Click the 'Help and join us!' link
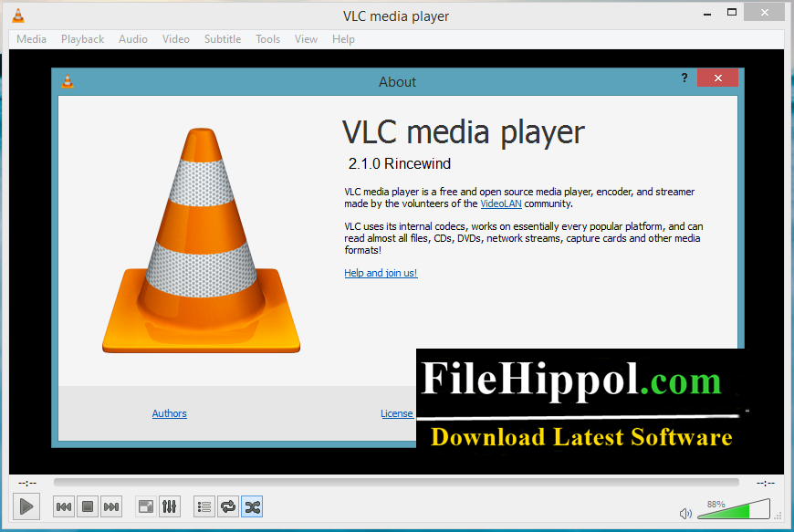Image resolution: width=794 pixels, height=532 pixels. 381,273
